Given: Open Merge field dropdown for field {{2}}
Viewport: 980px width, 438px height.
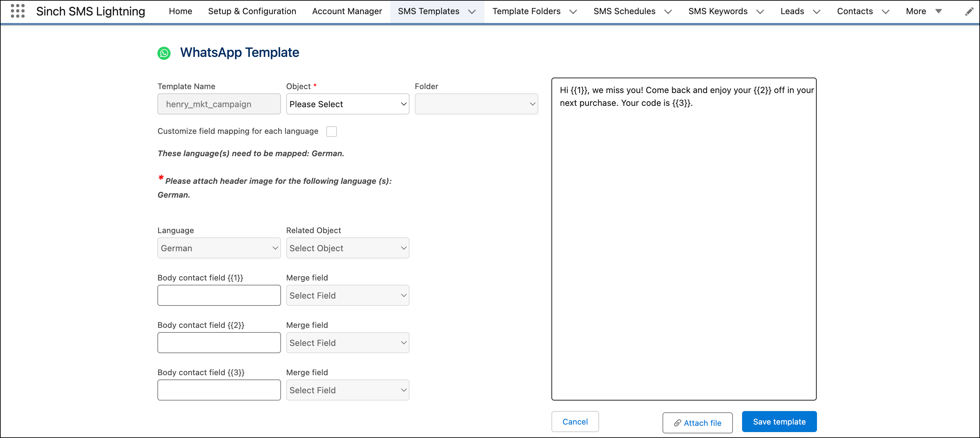Looking at the screenshot, I should pyautogui.click(x=347, y=343).
